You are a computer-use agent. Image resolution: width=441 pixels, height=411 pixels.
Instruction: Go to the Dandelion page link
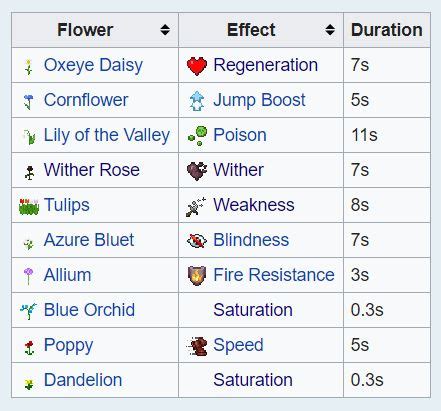tap(83, 380)
